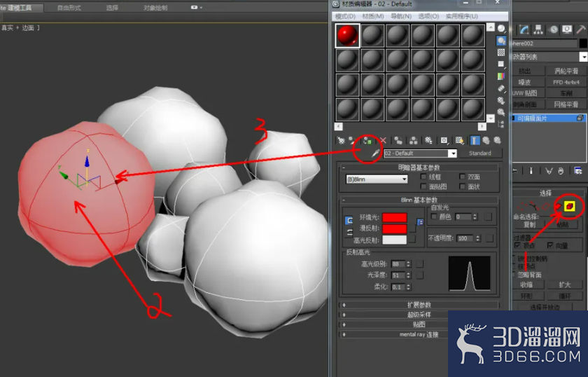Open modifier list dropdown arrow
The image size is (588, 377).
pos(583,57)
